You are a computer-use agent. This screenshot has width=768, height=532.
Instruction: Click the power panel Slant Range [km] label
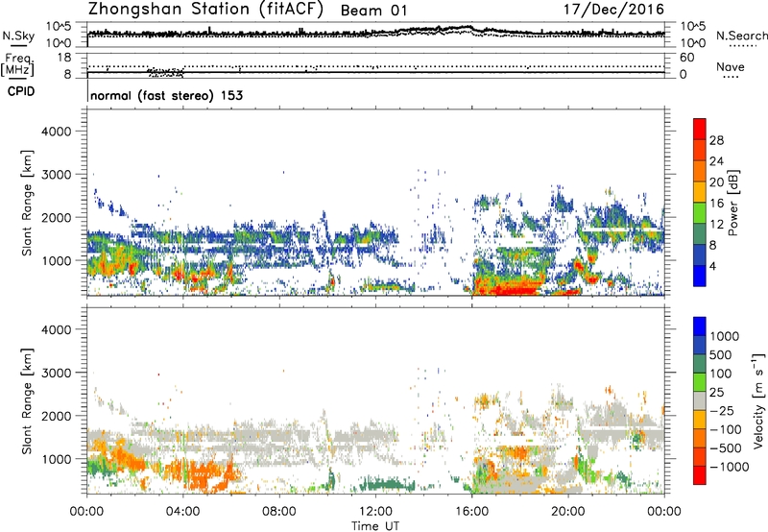point(27,203)
